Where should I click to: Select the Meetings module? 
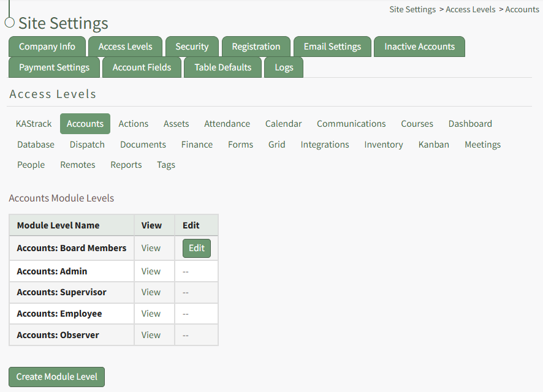click(x=483, y=145)
